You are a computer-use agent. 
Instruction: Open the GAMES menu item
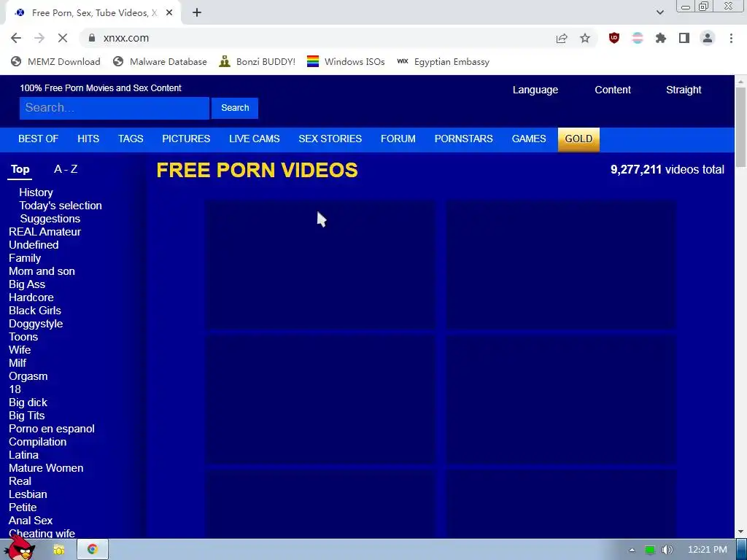click(x=529, y=139)
